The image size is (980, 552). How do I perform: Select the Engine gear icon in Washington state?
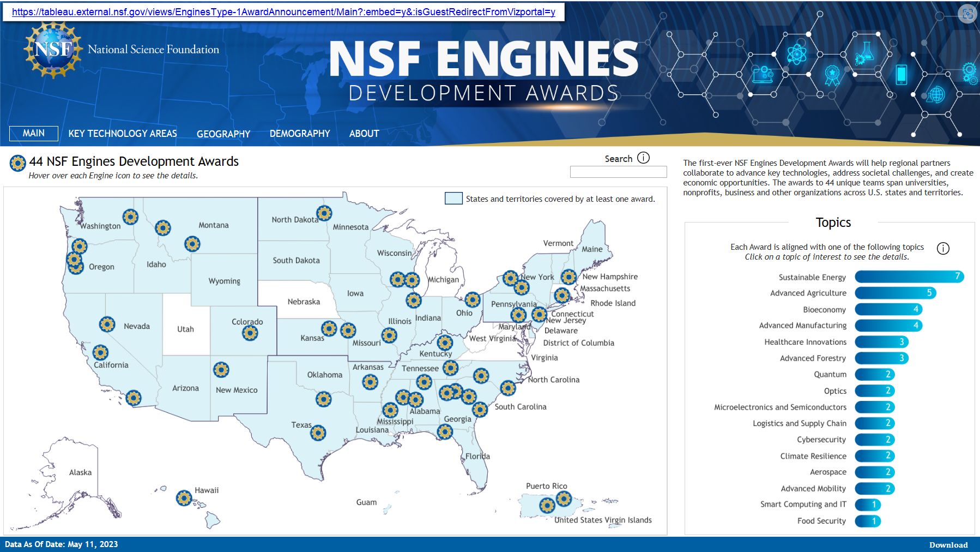[x=130, y=218]
